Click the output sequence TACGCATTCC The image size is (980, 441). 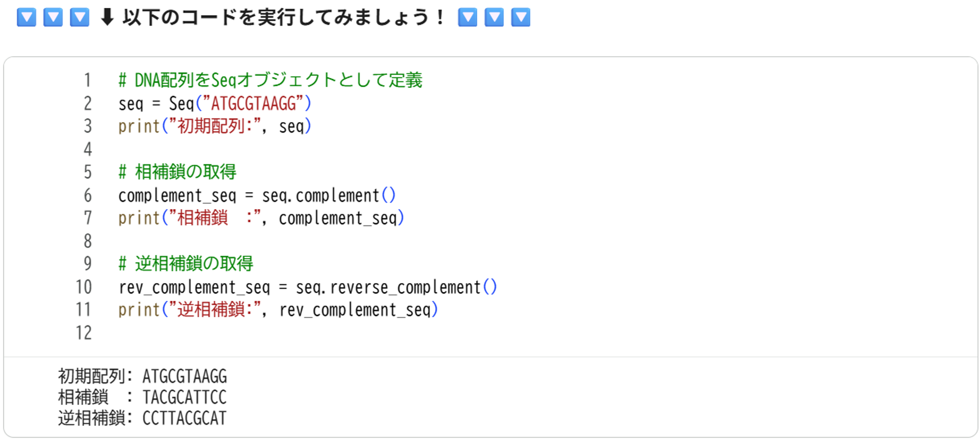click(x=184, y=397)
